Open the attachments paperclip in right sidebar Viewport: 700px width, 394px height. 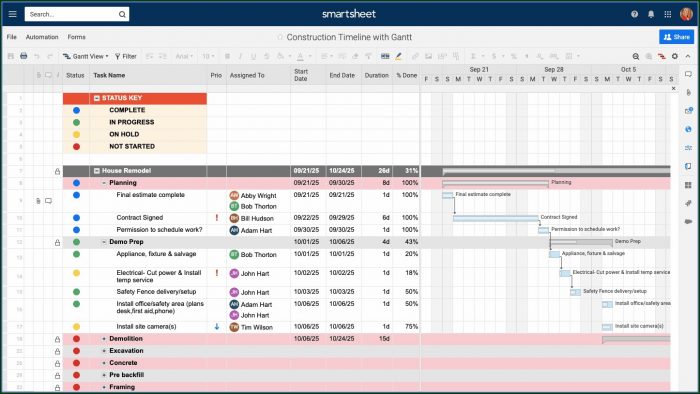point(688,92)
